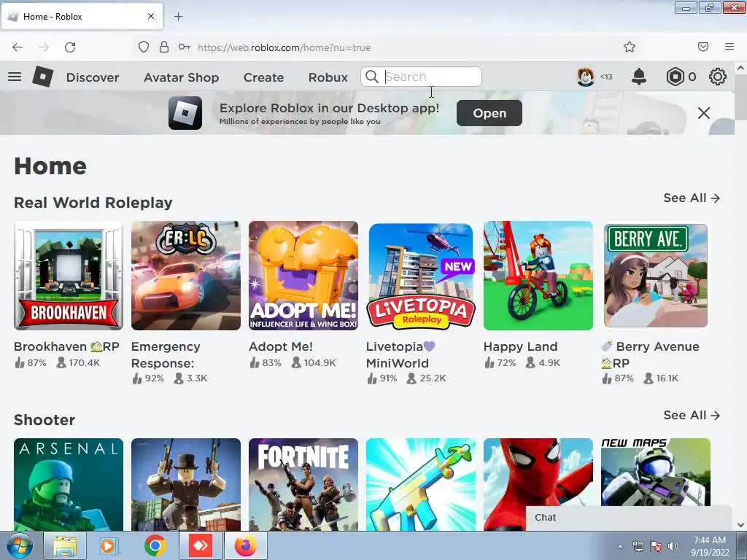Open the Fortnite game thumbnail

(x=303, y=484)
